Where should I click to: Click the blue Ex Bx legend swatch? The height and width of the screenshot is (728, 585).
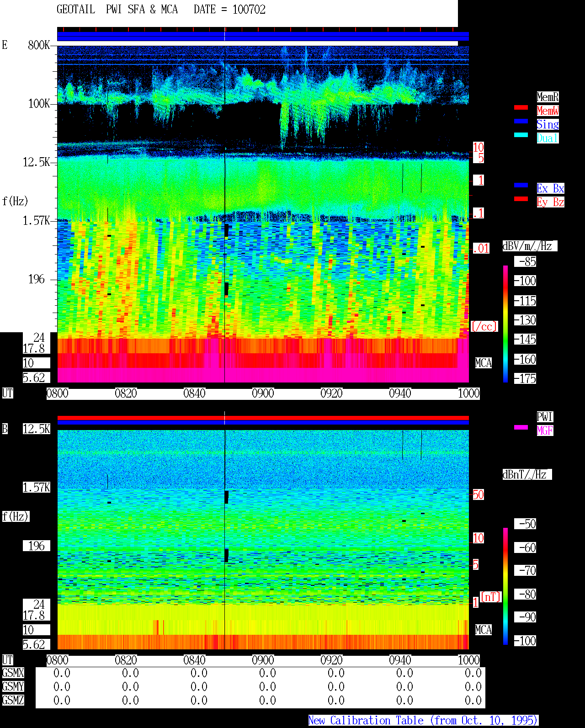(x=521, y=185)
